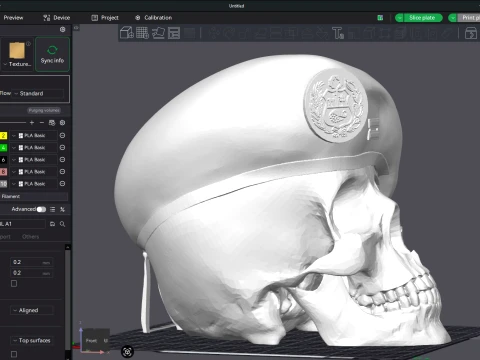Open the Assembly view icon
The height and width of the screenshot is (360, 480).
(x=470, y=33)
